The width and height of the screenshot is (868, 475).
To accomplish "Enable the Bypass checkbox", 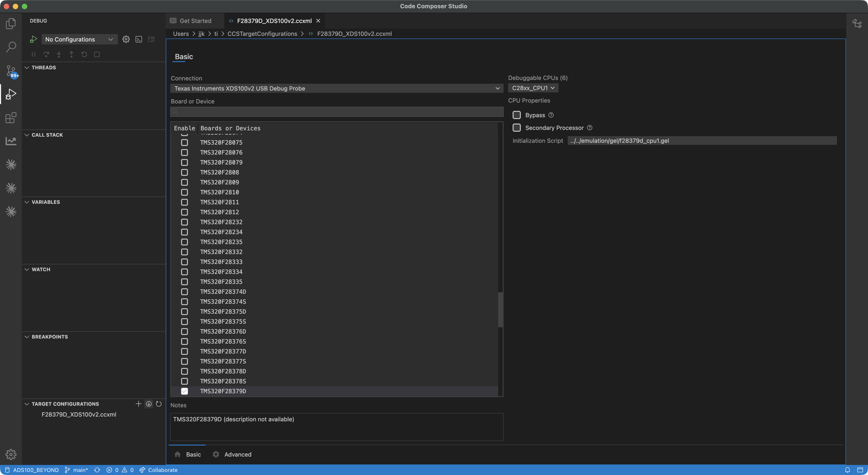I will pos(517,115).
